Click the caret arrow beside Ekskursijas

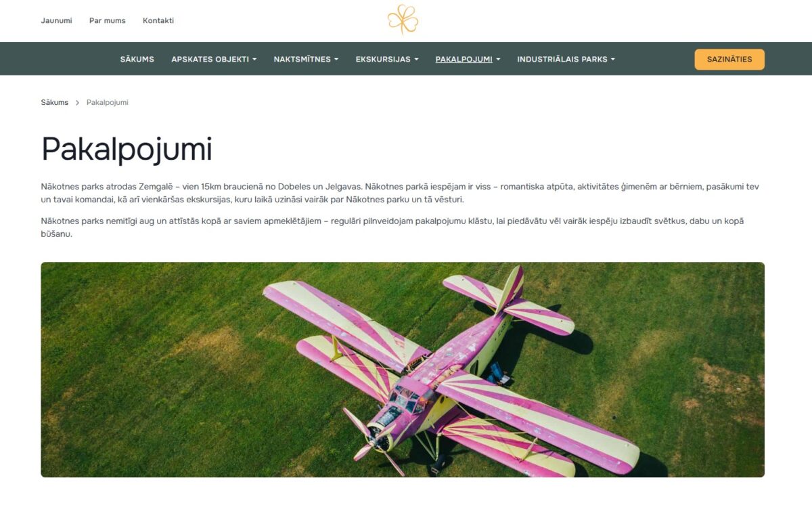click(416, 60)
